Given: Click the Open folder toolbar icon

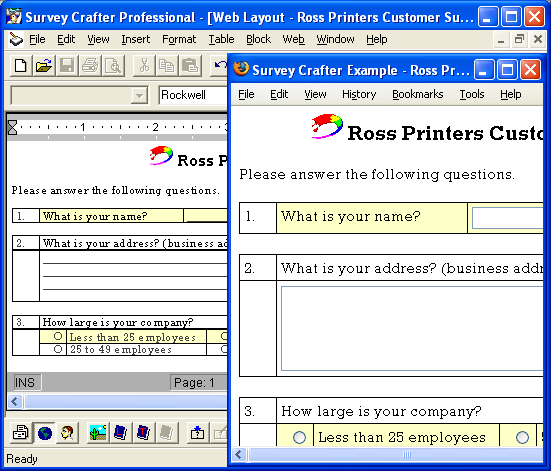Looking at the screenshot, I should 44,65.
